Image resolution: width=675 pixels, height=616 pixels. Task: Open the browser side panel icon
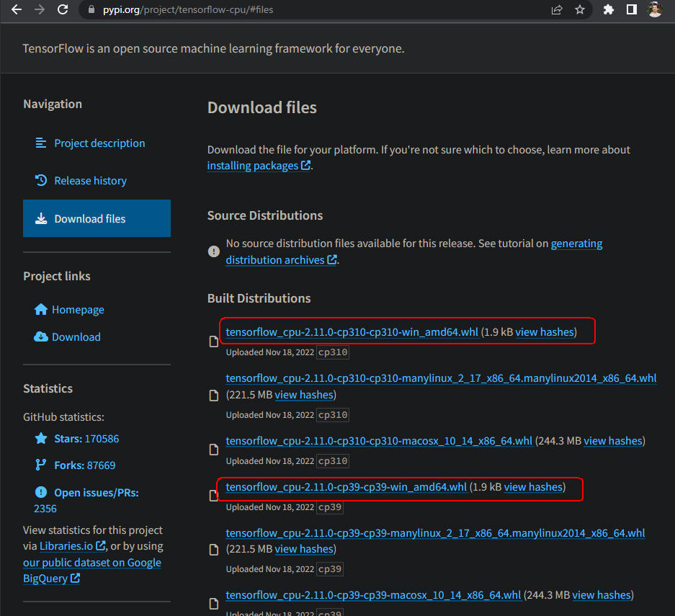[x=632, y=9]
